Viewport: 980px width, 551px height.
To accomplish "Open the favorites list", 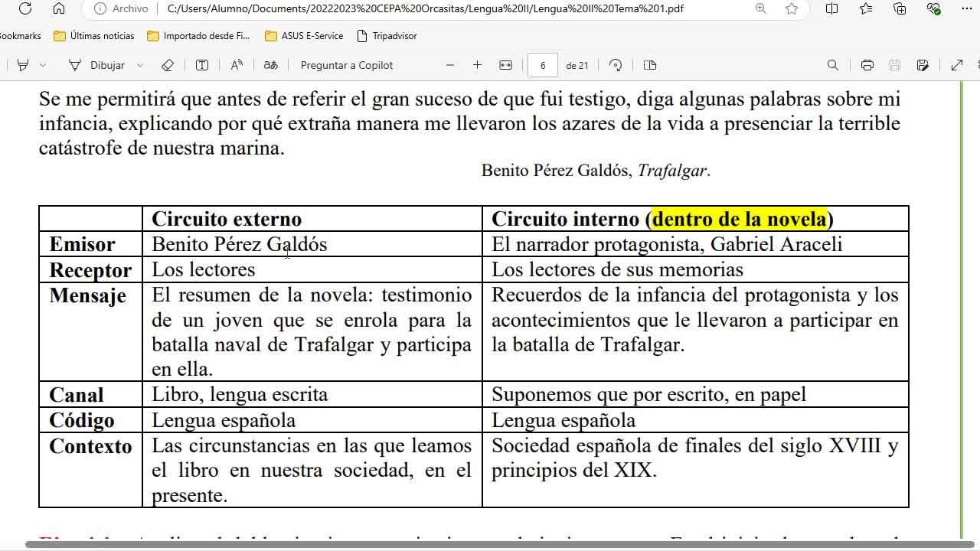I will coord(866,8).
